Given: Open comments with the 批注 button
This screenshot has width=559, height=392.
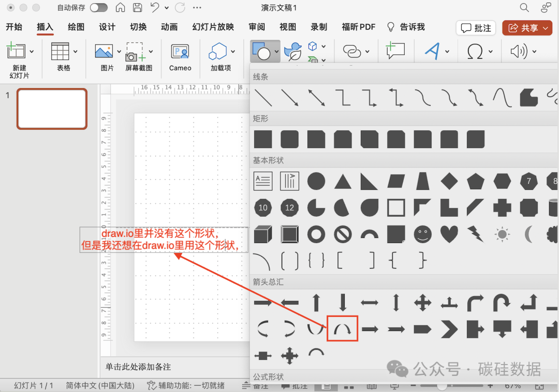Looking at the screenshot, I should (x=476, y=29).
